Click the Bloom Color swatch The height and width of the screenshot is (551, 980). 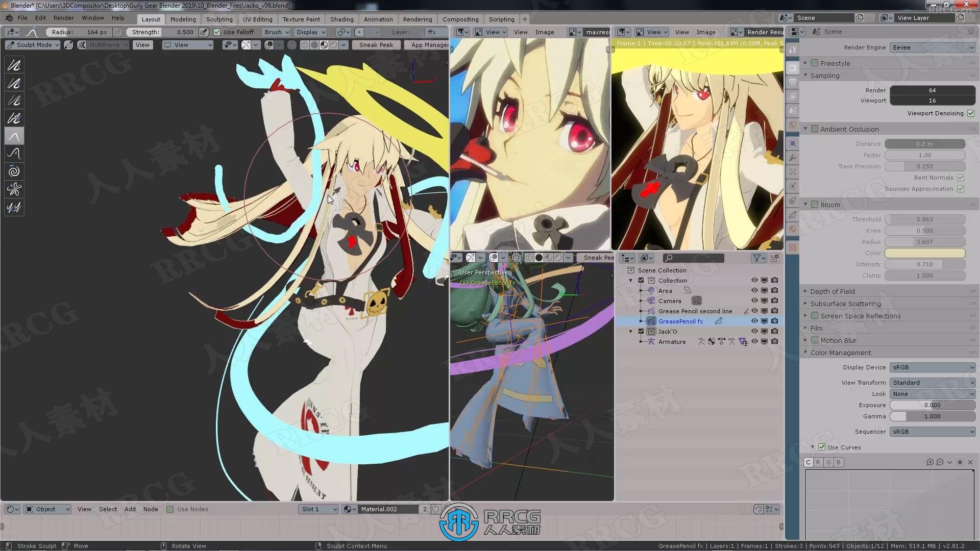click(925, 253)
